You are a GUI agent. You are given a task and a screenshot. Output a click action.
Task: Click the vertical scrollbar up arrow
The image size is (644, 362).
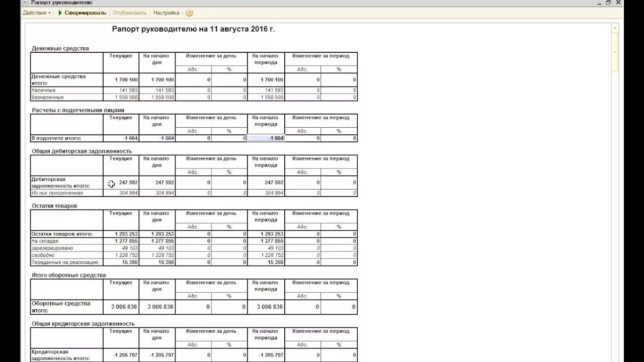point(616,29)
